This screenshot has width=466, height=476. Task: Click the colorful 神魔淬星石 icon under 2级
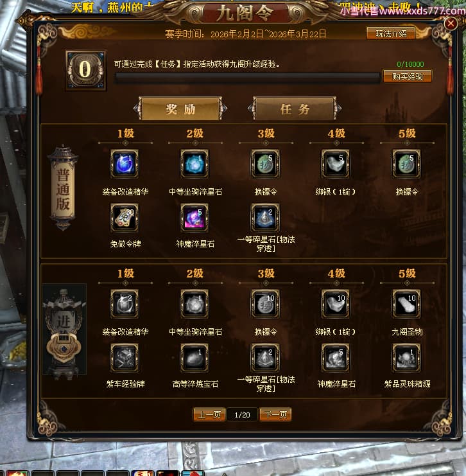click(x=194, y=218)
